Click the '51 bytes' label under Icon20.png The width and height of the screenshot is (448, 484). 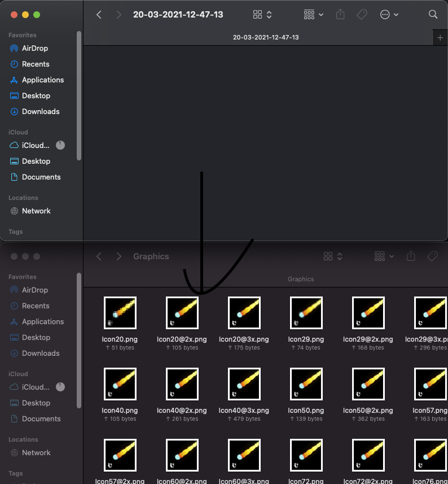[120, 347]
